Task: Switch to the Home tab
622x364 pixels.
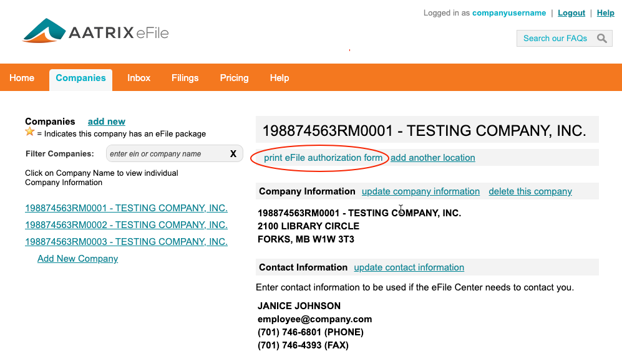Action: (x=22, y=77)
